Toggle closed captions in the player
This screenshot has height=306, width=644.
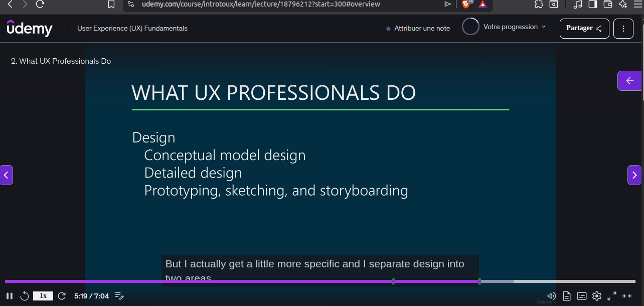tap(582, 296)
